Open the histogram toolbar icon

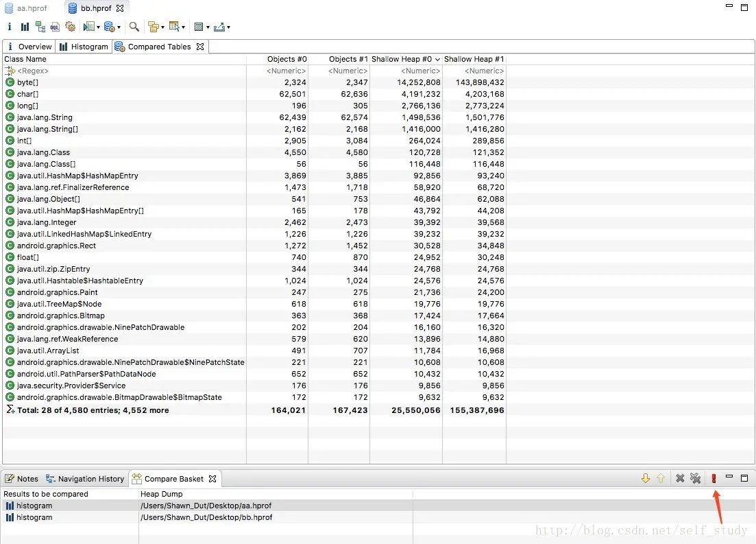25,27
